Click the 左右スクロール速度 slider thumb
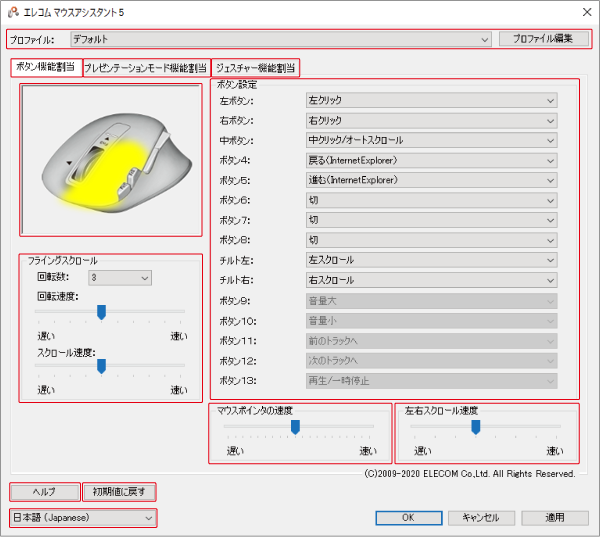The height and width of the screenshot is (537, 600). [x=476, y=427]
